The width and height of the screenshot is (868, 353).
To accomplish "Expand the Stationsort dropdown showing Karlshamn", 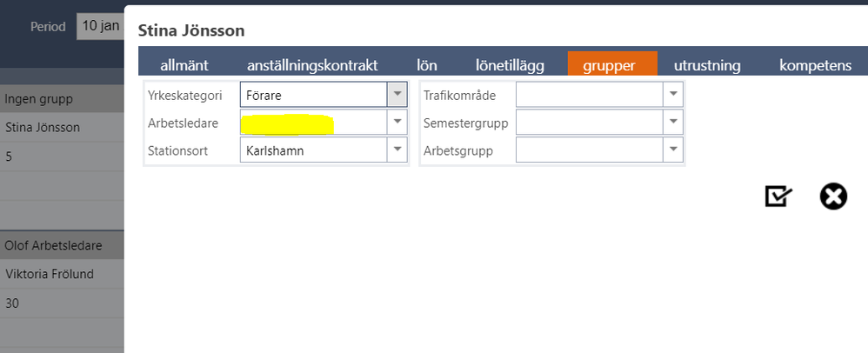I will (397, 150).
